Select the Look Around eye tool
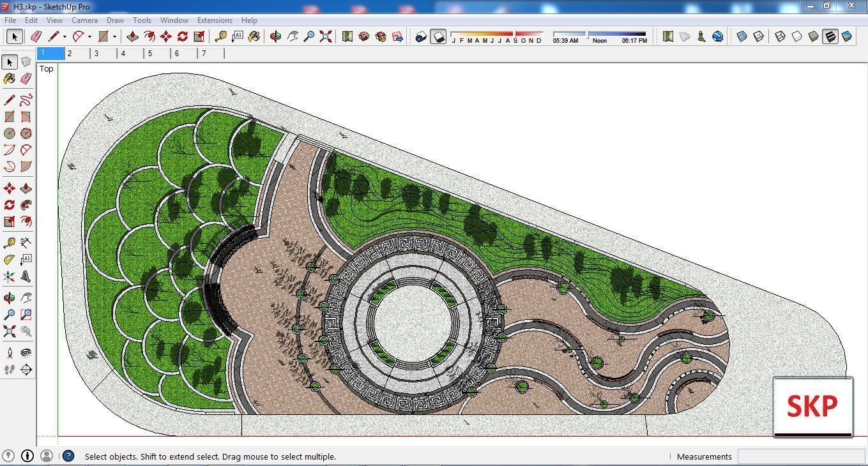The width and height of the screenshot is (868, 466). click(26, 353)
